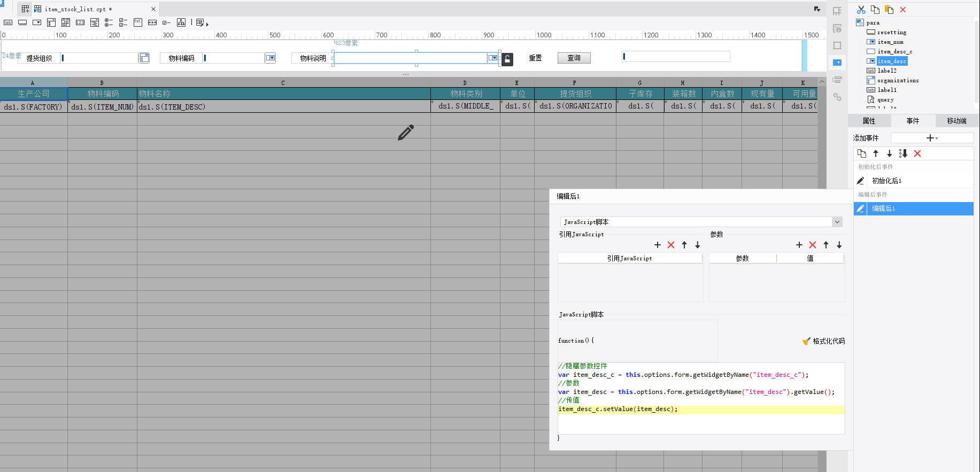Viewport: 980px width, 472px height.
Task: Select resetting widget in the tree
Action: (x=891, y=32)
